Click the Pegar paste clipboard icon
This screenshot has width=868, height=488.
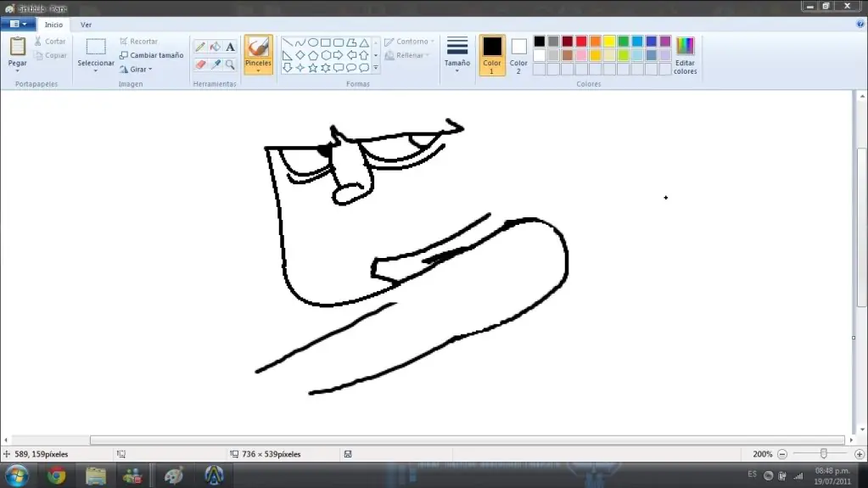17,47
